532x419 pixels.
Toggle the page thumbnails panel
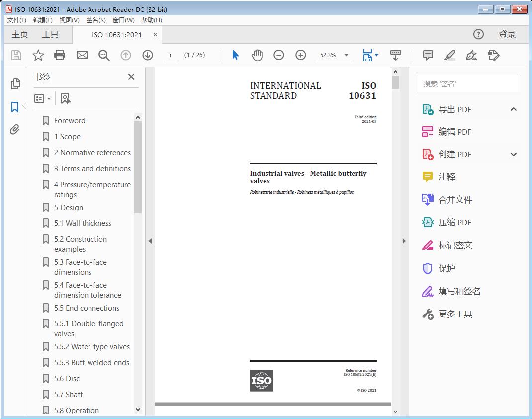[x=15, y=84]
